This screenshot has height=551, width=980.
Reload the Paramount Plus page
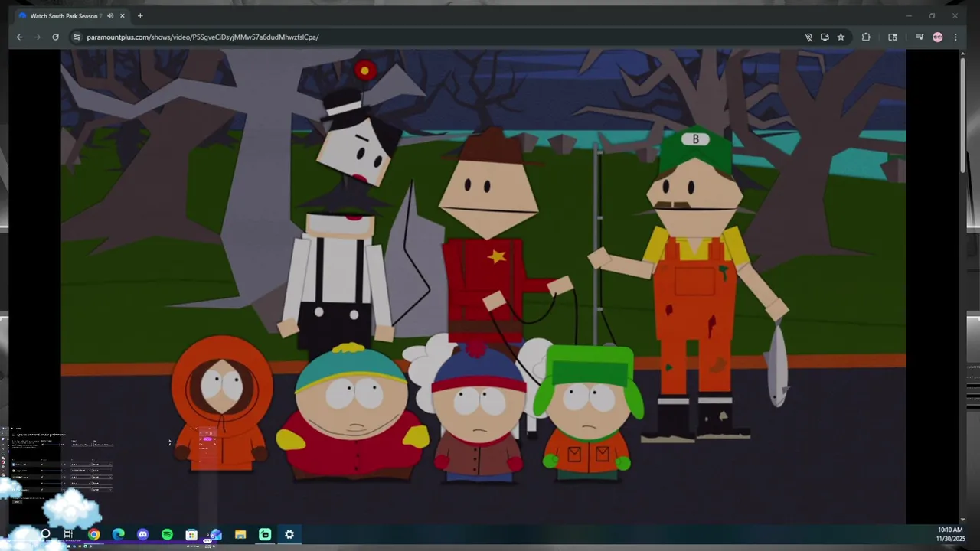(x=55, y=37)
